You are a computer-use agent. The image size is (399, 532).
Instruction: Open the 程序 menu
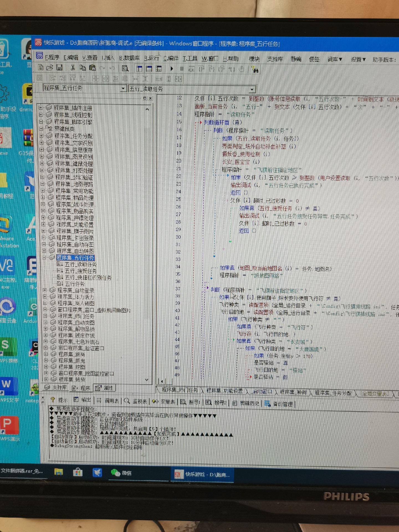coord(52,57)
